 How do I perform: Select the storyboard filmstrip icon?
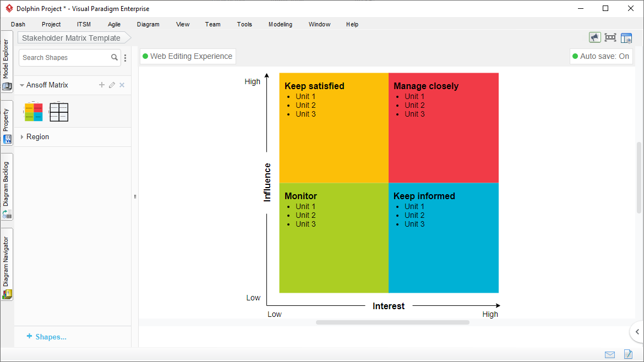click(x=610, y=37)
